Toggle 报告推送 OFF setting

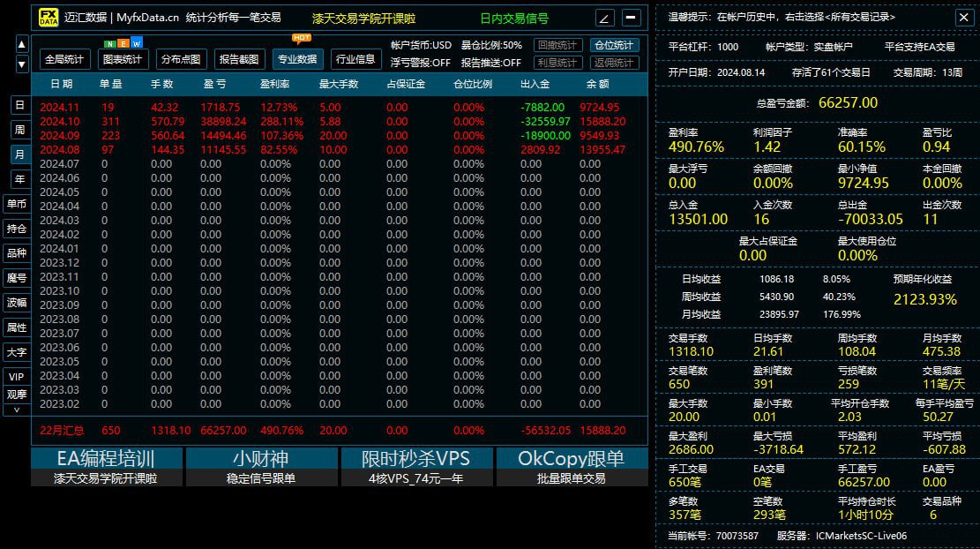(x=491, y=63)
